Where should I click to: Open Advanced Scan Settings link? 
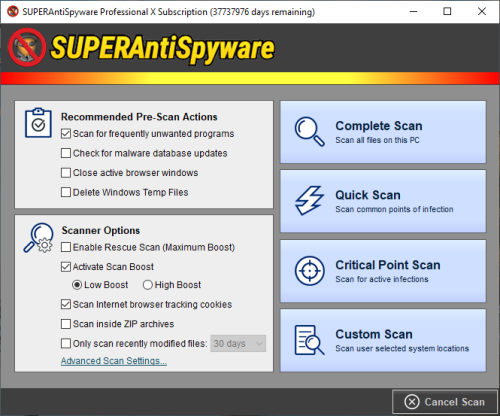(x=114, y=361)
